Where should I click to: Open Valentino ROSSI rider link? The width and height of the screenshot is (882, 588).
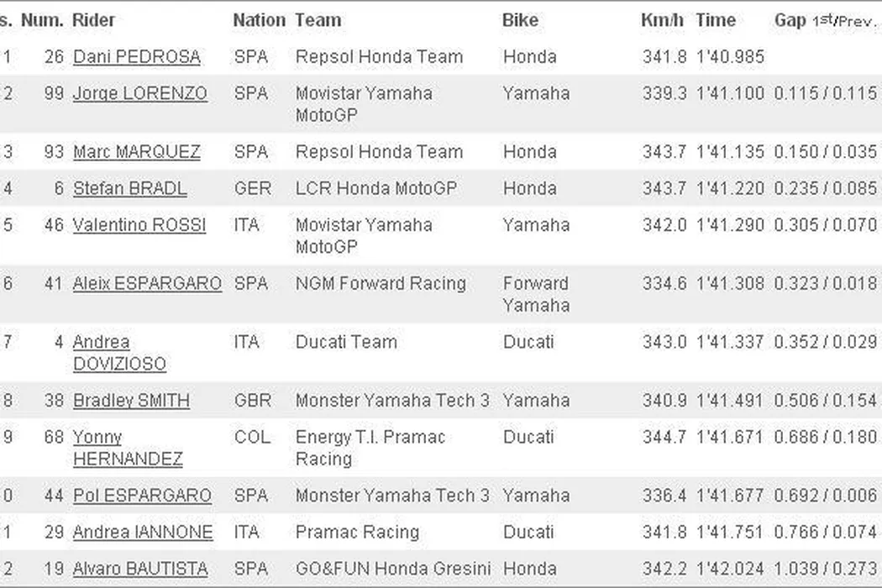(139, 225)
